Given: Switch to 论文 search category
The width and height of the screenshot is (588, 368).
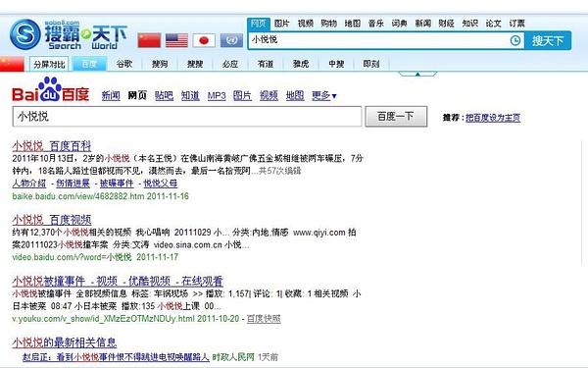Looking at the screenshot, I should (494, 24).
